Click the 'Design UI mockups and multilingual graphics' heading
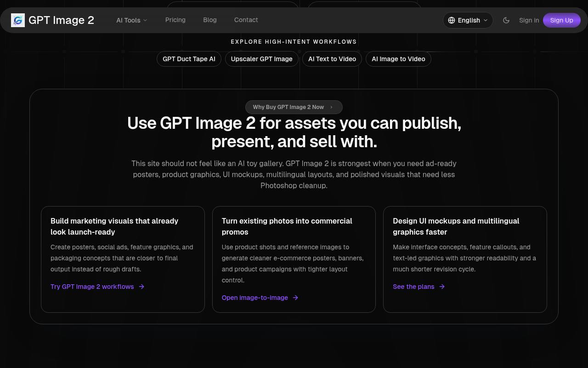The height and width of the screenshot is (368, 588). (x=456, y=226)
